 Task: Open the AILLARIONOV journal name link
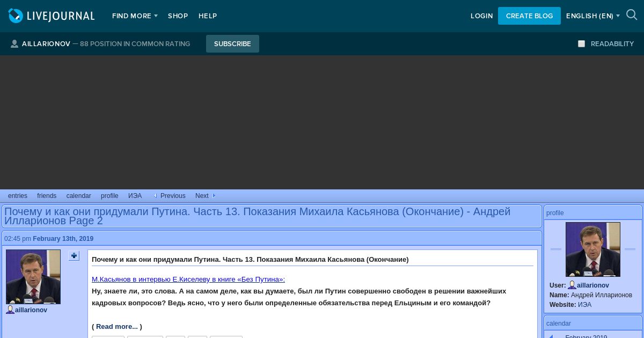46,44
